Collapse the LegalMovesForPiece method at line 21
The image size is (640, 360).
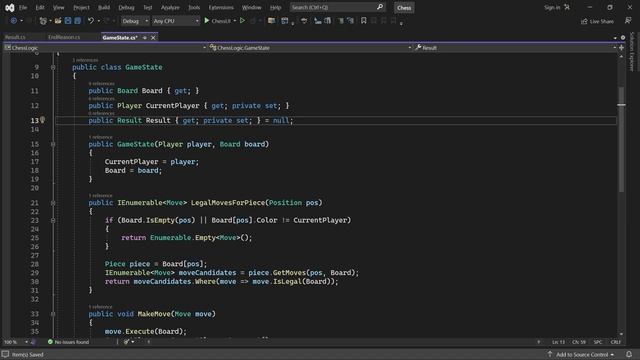coord(53,203)
